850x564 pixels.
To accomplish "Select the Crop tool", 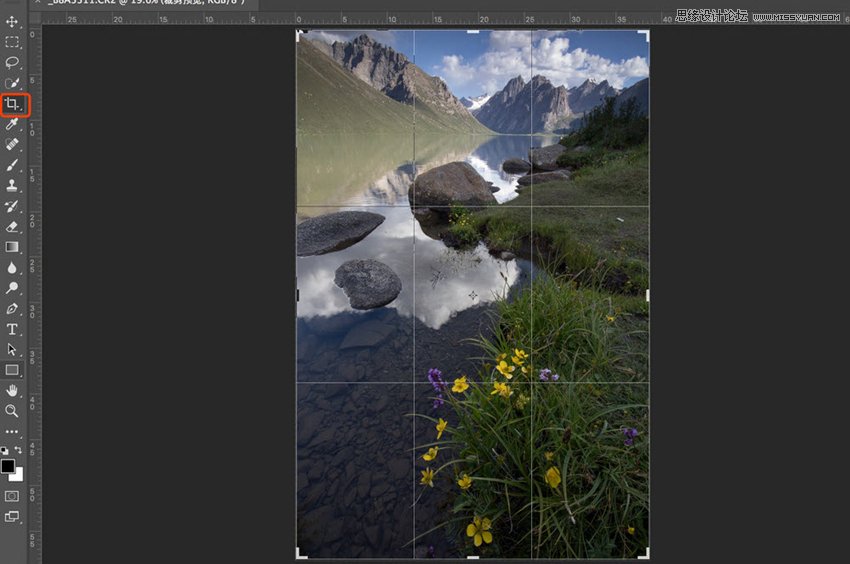I will [x=12, y=104].
